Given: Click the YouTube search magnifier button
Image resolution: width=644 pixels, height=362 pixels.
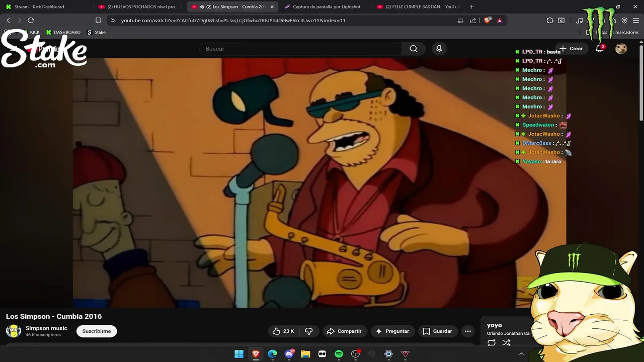Looking at the screenshot, I should pos(414,49).
